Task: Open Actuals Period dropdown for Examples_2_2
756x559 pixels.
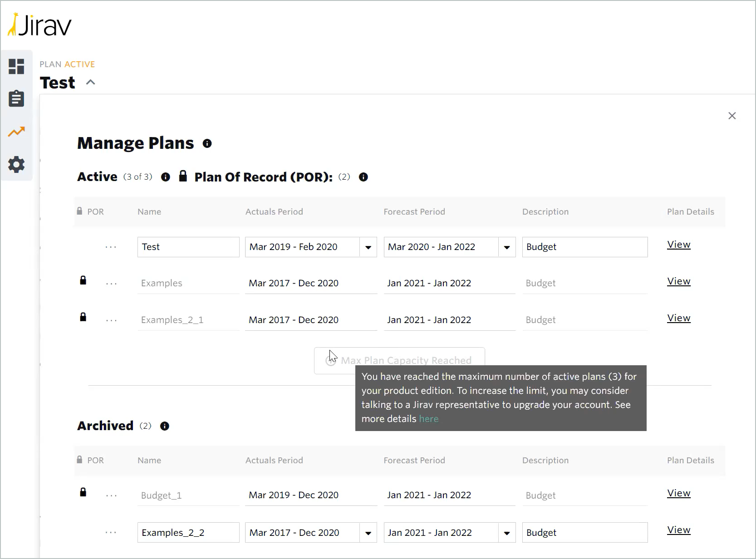Action: click(x=368, y=533)
